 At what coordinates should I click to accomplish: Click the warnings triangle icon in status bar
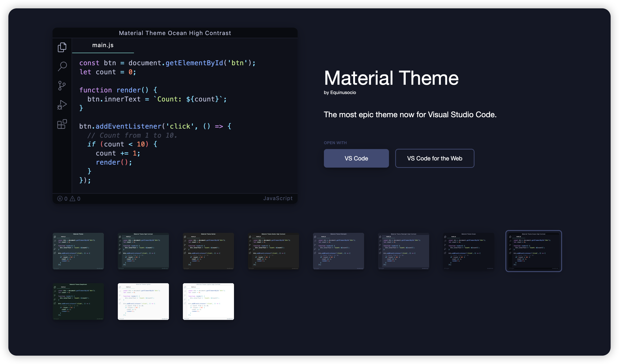(x=72, y=198)
